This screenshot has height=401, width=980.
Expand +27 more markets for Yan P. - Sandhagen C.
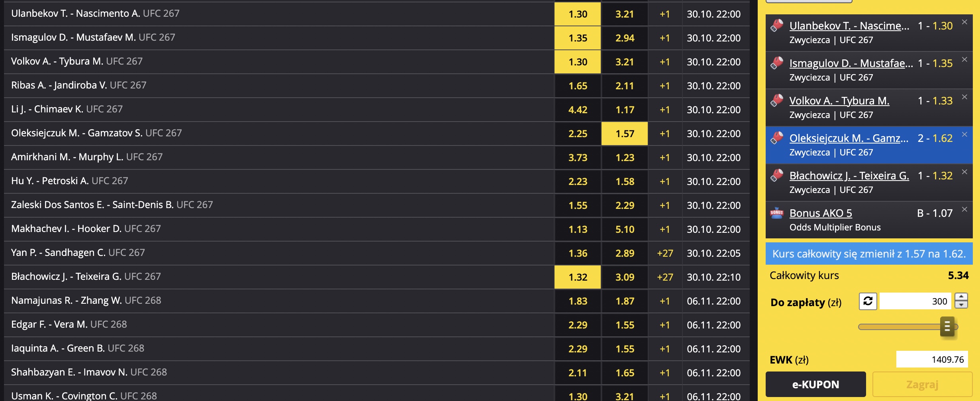pos(665,253)
